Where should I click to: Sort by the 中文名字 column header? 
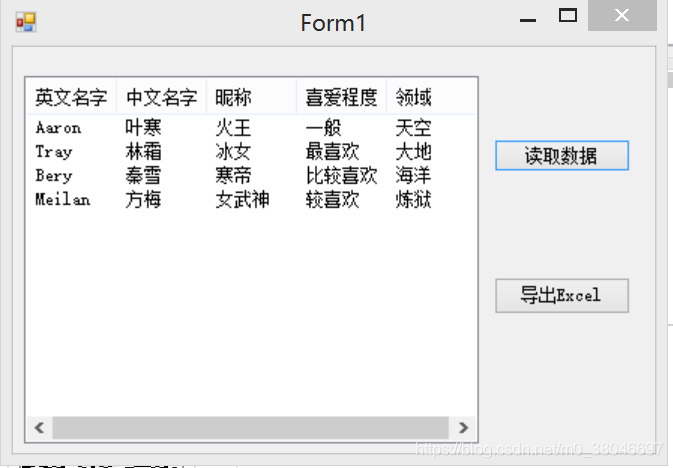(162, 97)
